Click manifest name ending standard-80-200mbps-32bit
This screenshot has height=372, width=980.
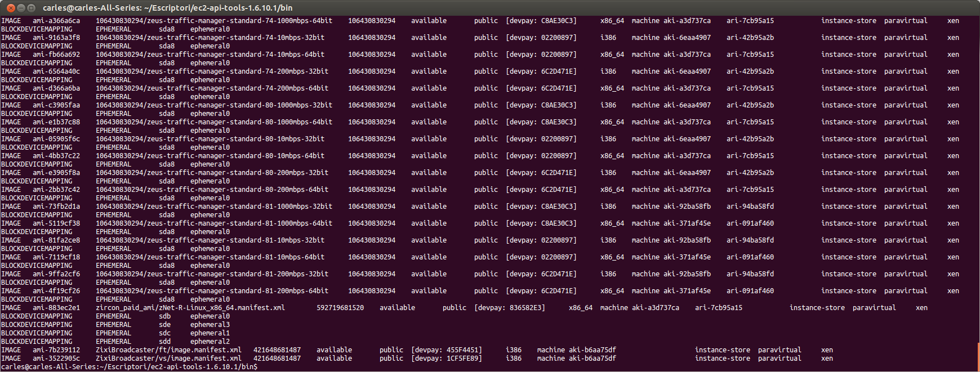212,173
